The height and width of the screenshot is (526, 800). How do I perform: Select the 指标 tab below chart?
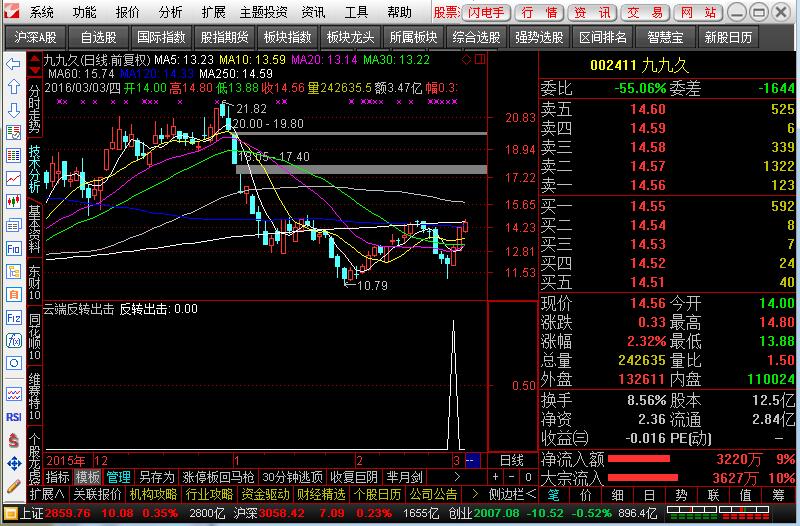pyautogui.click(x=57, y=477)
